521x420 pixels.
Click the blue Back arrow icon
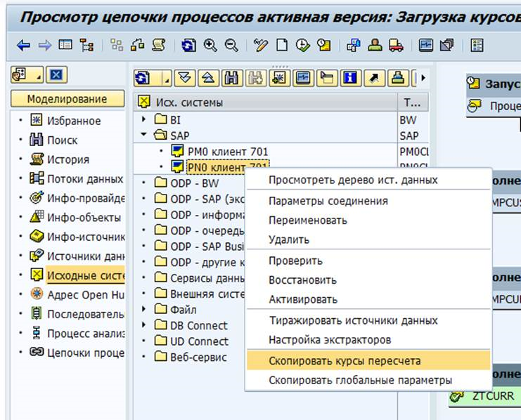(23, 45)
